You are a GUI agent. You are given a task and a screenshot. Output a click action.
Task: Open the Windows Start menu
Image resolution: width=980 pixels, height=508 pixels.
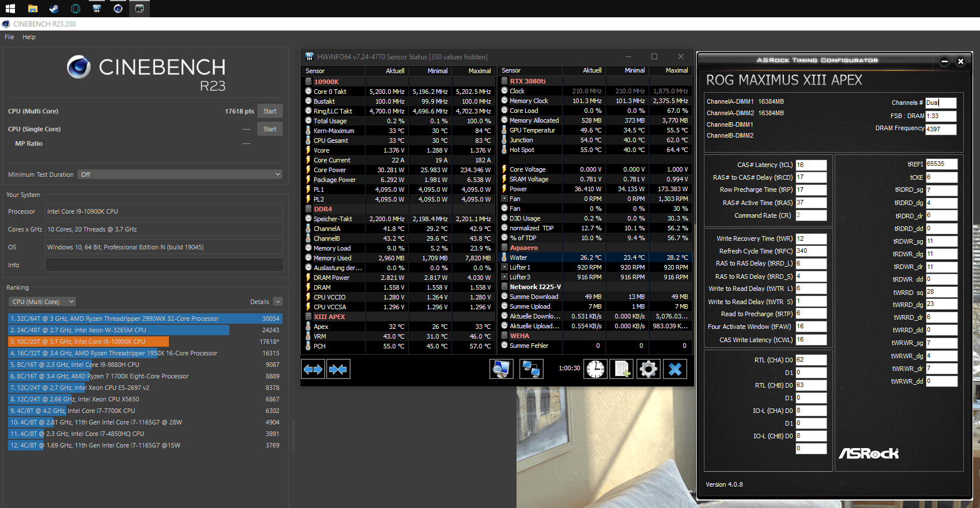tap(10, 9)
